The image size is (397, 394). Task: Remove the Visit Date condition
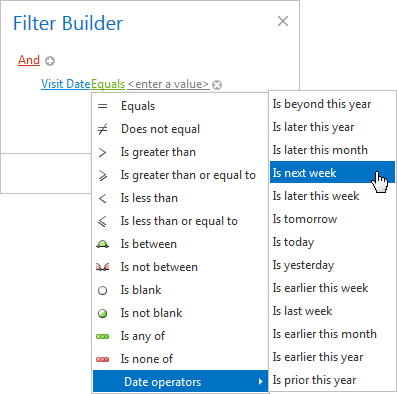217,85
